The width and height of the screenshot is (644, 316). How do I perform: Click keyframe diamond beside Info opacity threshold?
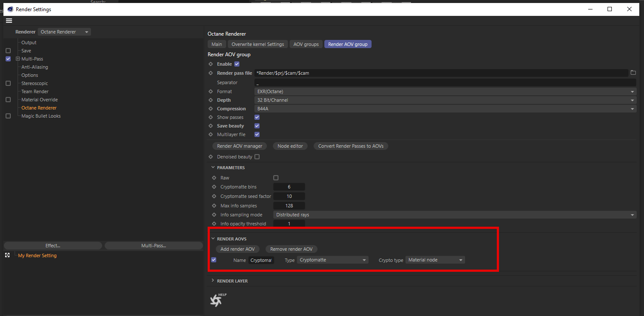pos(214,224)
